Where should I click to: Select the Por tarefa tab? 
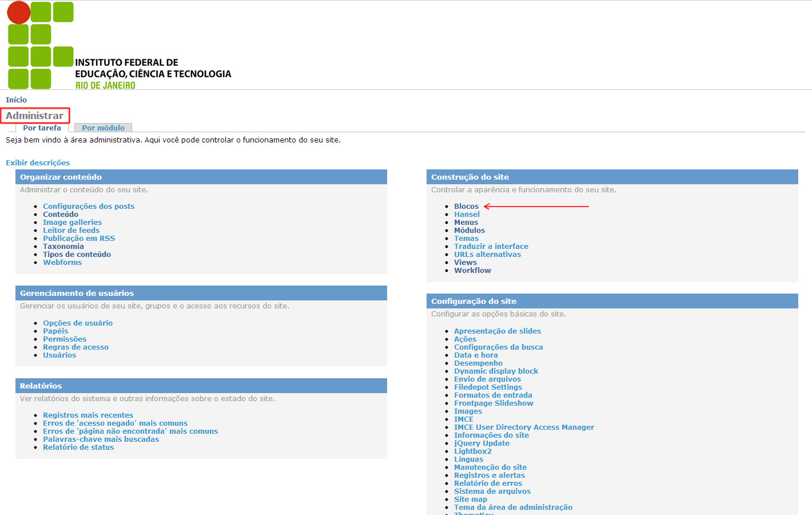[x=42, y=128]
